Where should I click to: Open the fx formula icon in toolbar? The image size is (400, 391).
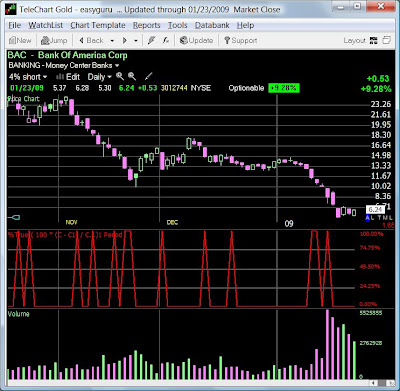[x=166, y=41]
